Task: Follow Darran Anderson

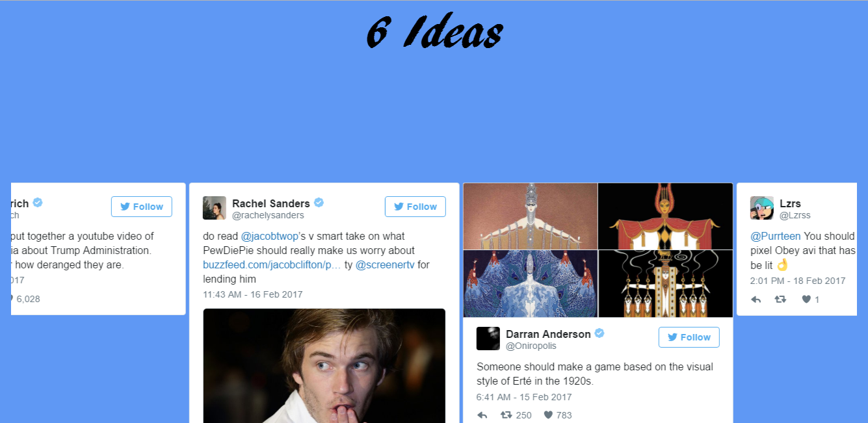Action: [689, 337]
